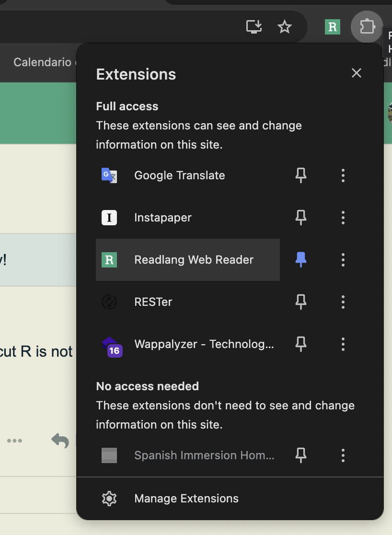Select Readlang Web Reader in extensions list

click(x=194, y=260)
